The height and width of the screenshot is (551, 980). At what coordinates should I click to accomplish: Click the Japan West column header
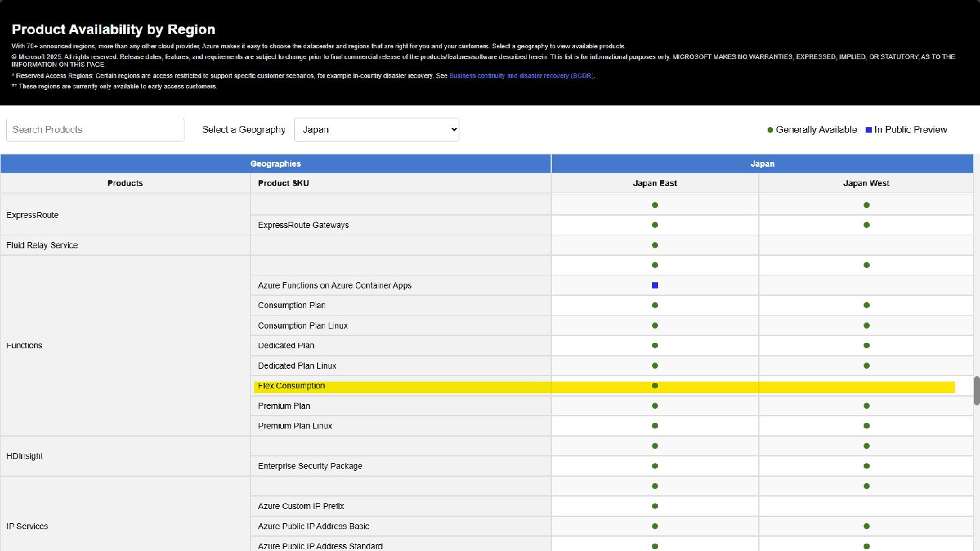[866, 183]
